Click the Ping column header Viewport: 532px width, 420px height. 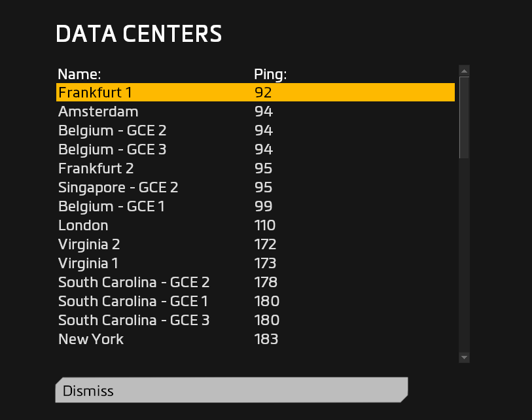270,74
